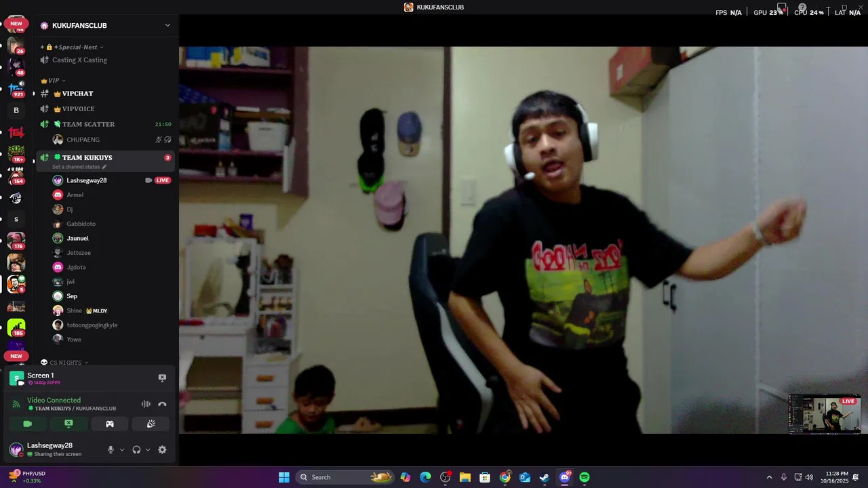
Task: Open Google Chrome from the taskbar
Action: pos(505,477)
